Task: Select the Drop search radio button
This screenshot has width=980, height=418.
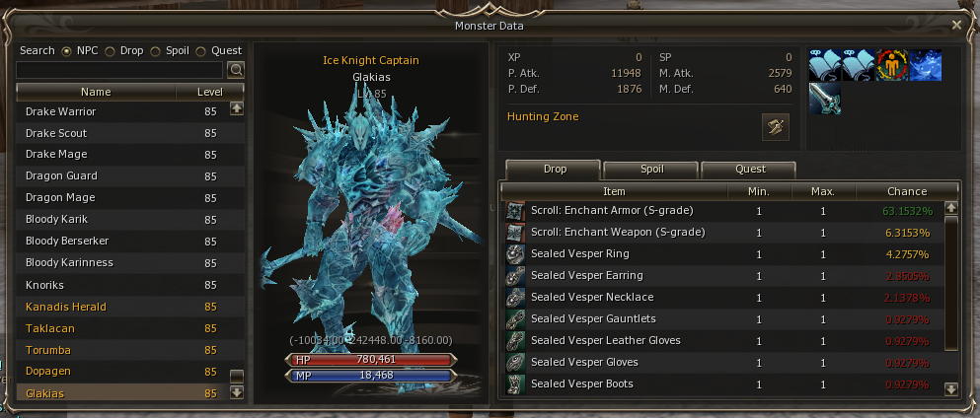Action: click(x=110, y=51)
